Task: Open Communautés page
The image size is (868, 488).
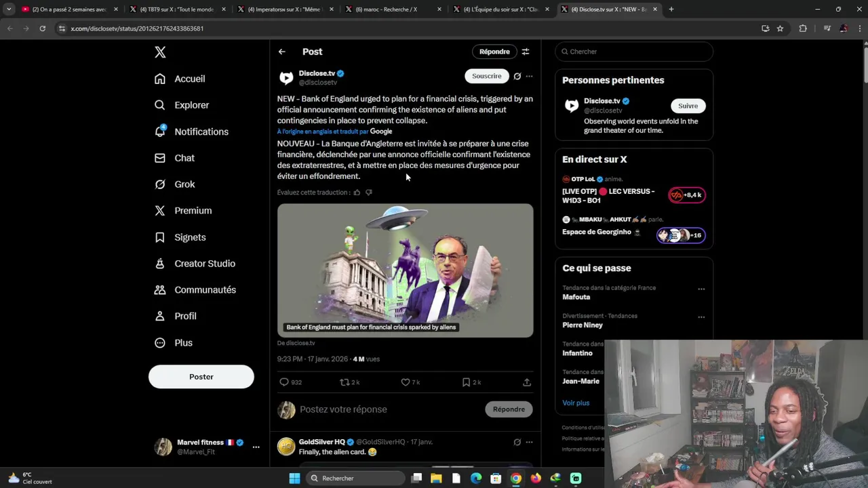Action: pos(195,290)
